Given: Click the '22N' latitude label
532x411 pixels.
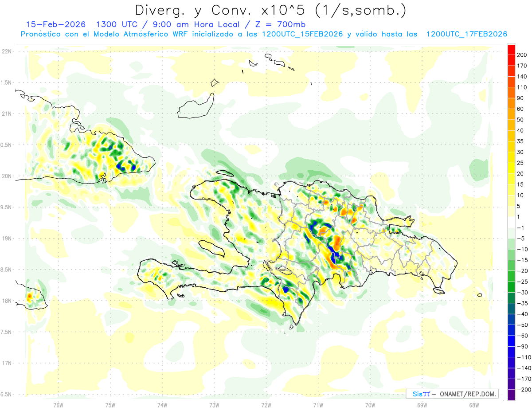Looking at the screenshot, I should pos(6,51).
